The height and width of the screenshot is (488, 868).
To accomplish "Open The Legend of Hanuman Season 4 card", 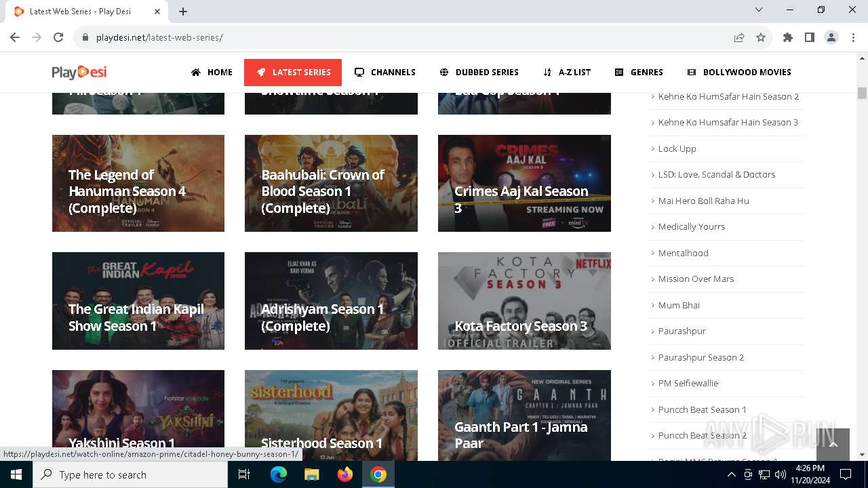I will tap(138, 183).
